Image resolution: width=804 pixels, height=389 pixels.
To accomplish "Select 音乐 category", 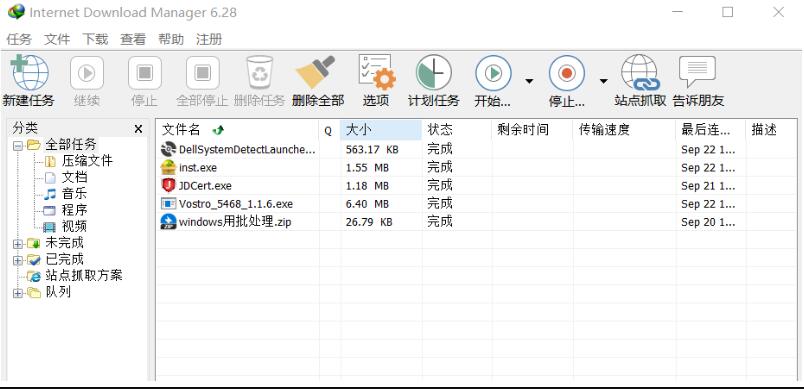I will click(x=74, y=194).
